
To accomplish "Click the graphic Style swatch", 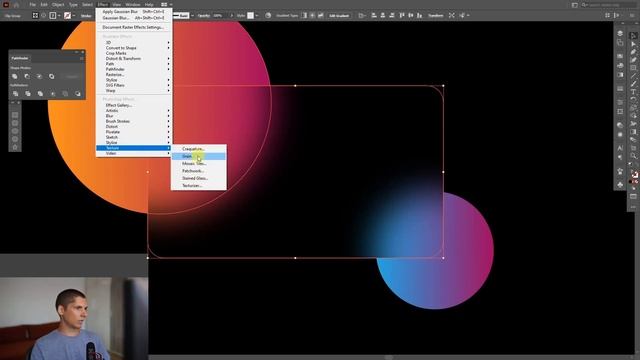I will [x=250, y=16].
